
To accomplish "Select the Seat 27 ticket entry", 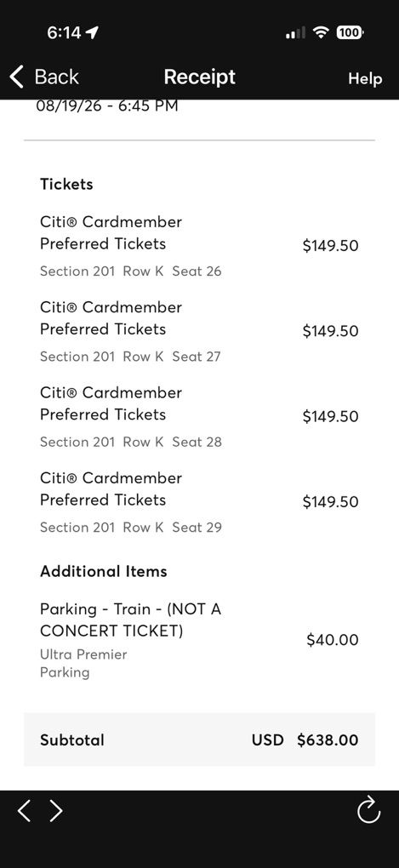I will [199, 332].
